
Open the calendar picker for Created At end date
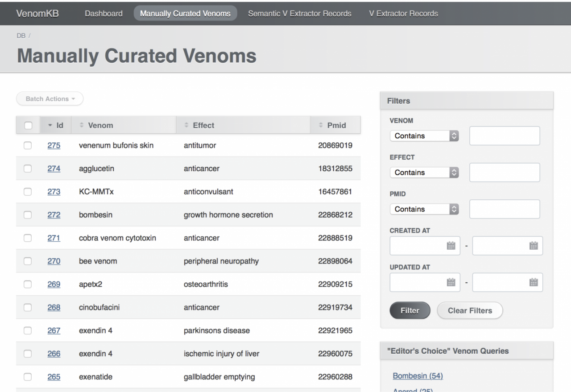point(534,245)
